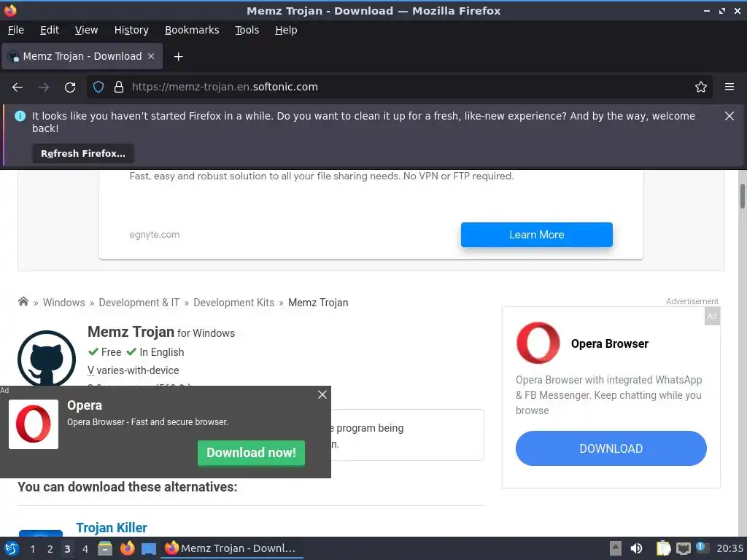Open the LXQt start menu icon
747x560 pixels.
tap(12, 548)
